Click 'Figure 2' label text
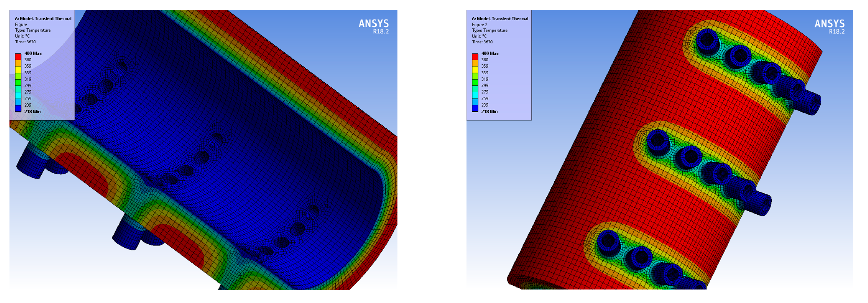 click(480, 25)
